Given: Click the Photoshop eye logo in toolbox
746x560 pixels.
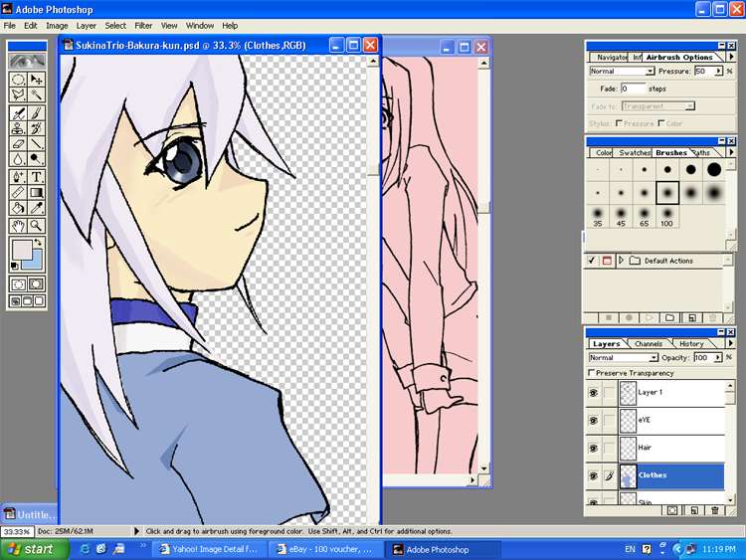Looking at the screenshot, I should click(x=27, y=61).
